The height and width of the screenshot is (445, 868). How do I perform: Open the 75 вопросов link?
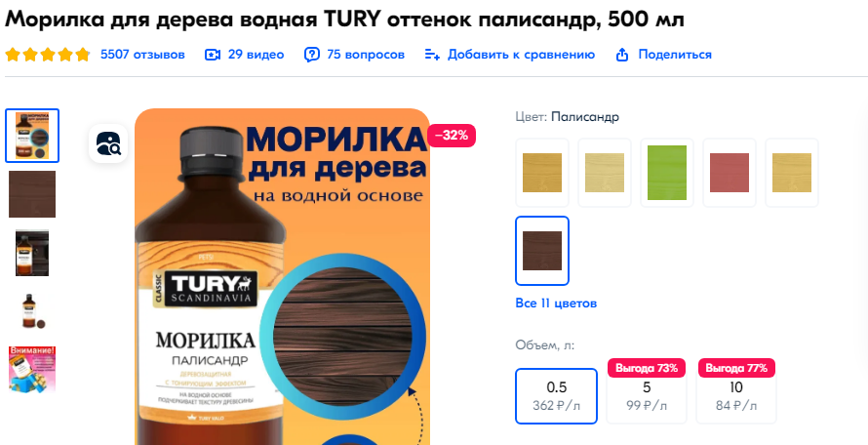pyautogui.click(x=366, y=55)
